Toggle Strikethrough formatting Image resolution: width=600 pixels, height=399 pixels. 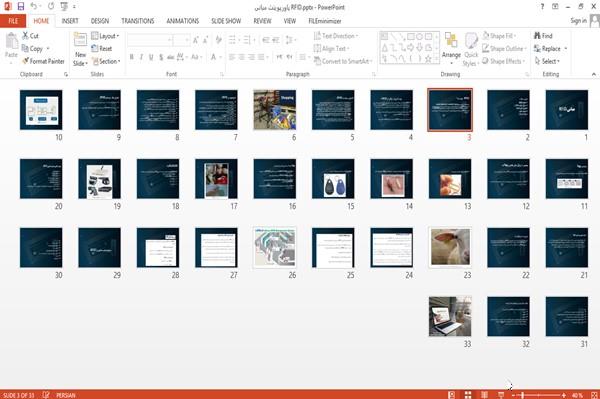pyautogui.click(x=171, y=57)
